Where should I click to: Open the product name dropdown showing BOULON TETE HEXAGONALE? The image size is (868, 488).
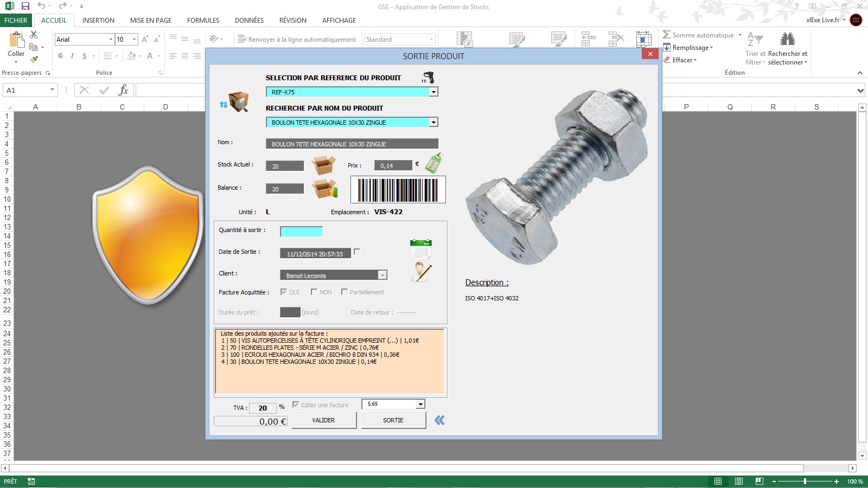pyautogui.click(x=433, y=122)
